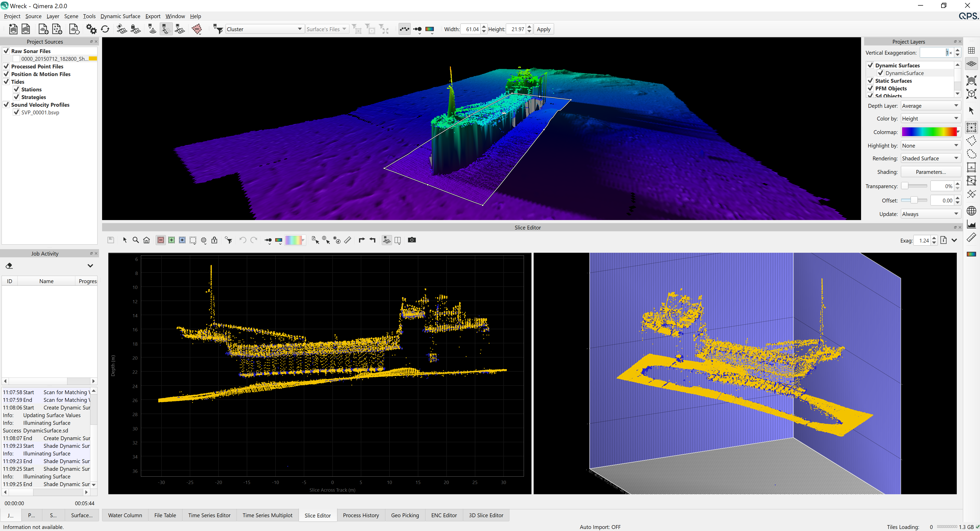Viewport: 980px width, 531px height.
Task: Open the Dynamic Surface menu
Action: (x=120, y=16)
